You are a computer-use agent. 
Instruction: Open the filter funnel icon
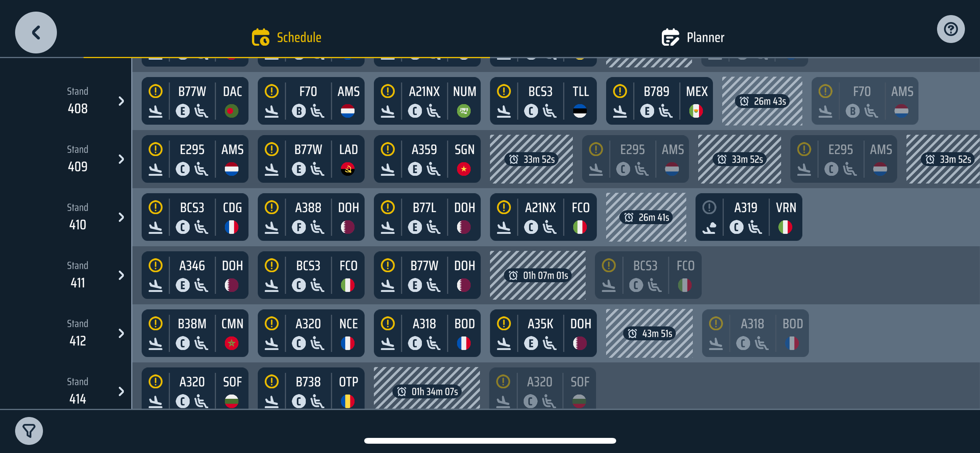[29, 431]
